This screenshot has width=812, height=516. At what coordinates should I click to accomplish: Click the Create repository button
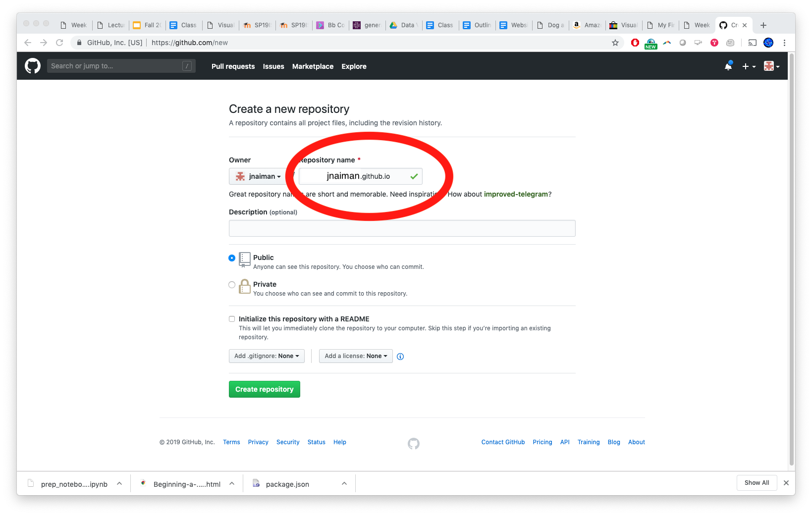point(265,389)
